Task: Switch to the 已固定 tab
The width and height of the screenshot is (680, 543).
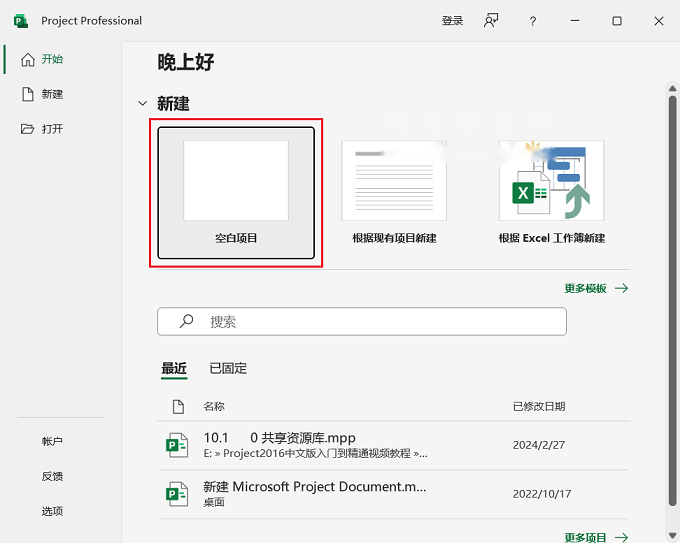Action: coord(228,369)
